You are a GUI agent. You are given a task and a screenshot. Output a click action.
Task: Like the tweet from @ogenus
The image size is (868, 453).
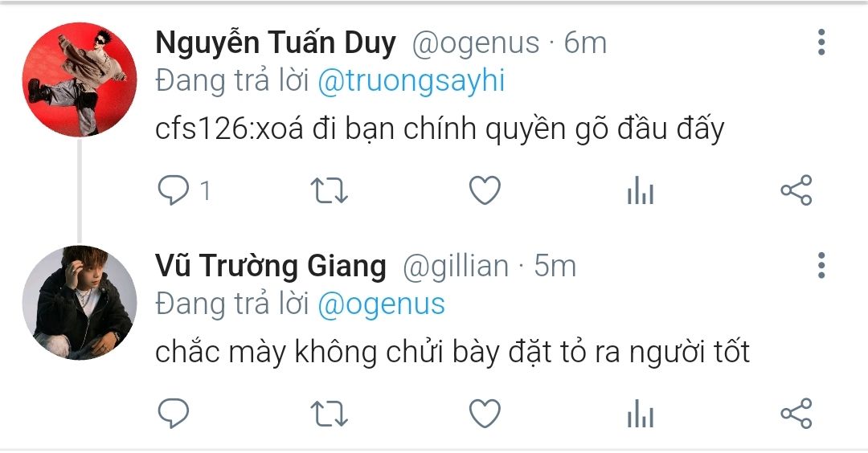point(485,190)
